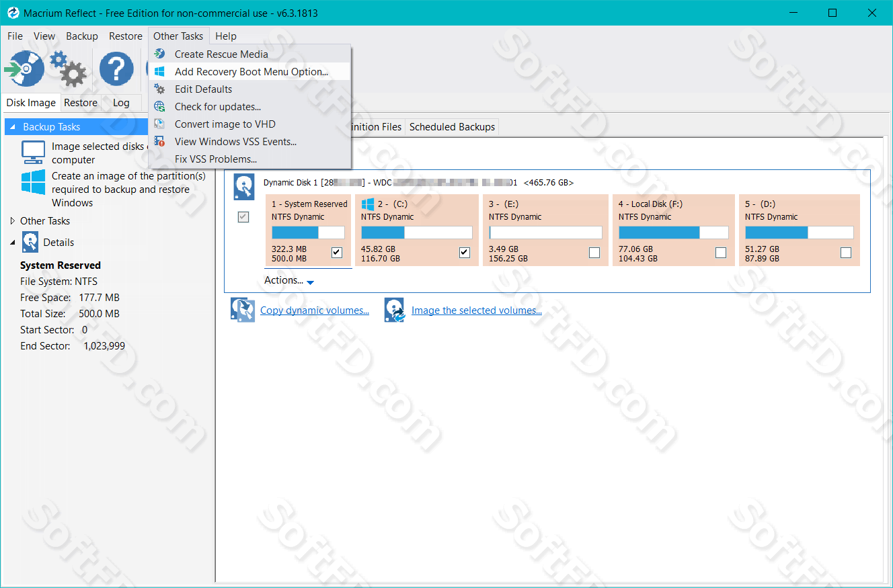Select Edit Defaults menu entry
The image size is (893, 588).
(x=249, y=89)
